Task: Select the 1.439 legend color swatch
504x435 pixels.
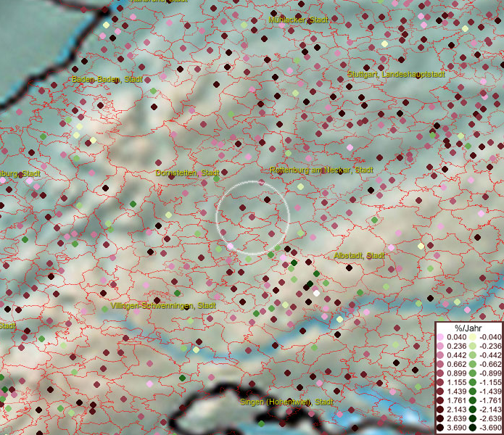Action: 440,391
